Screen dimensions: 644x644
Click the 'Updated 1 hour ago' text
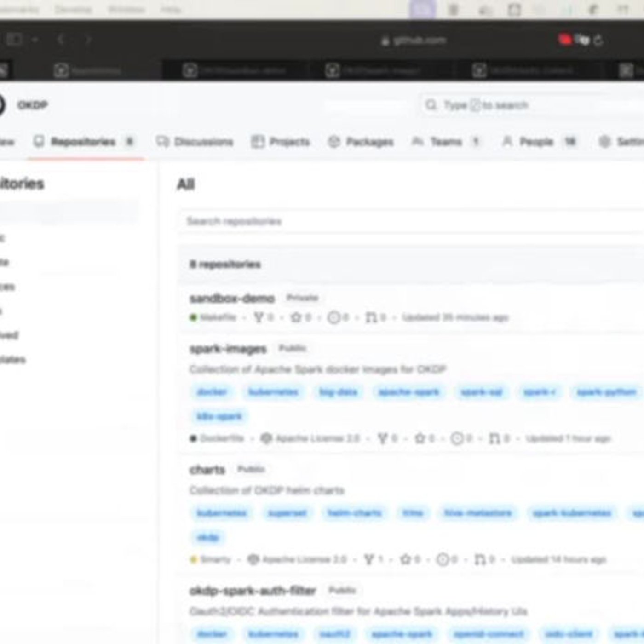coord(569,438)
